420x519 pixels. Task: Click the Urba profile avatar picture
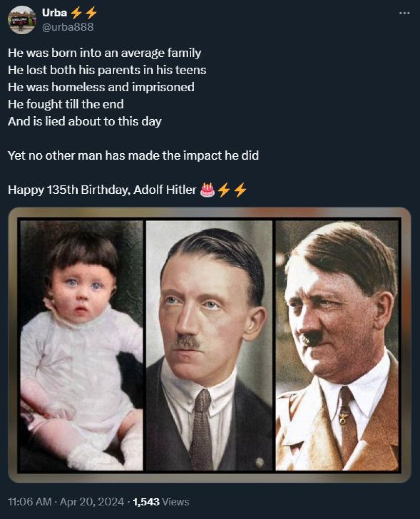[x=22, y=20]
